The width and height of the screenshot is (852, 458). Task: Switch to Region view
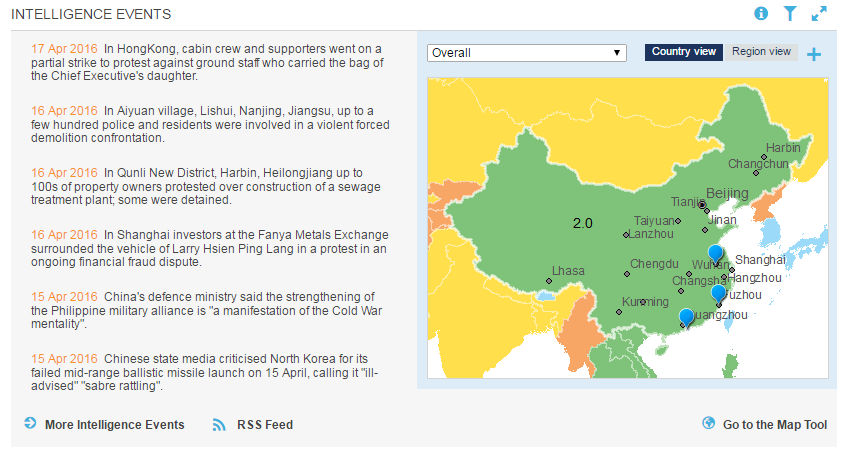[761, 52]
